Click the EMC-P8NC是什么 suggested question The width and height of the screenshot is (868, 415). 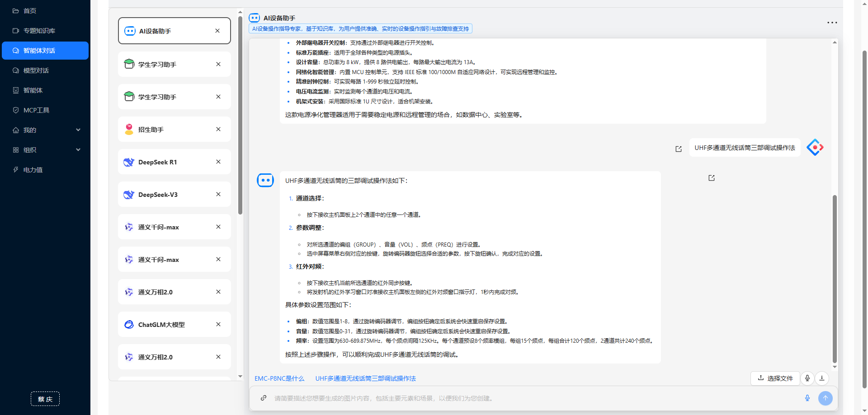point(279,378)
